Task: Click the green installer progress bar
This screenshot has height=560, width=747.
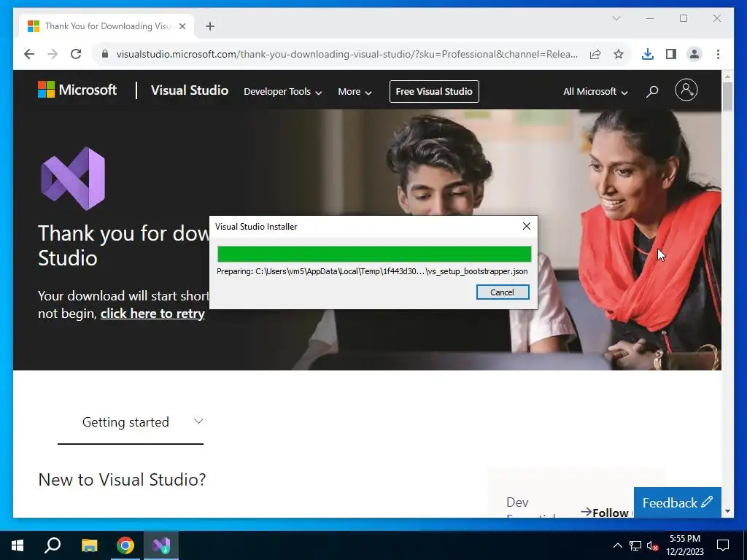Action: click(374, 254)
